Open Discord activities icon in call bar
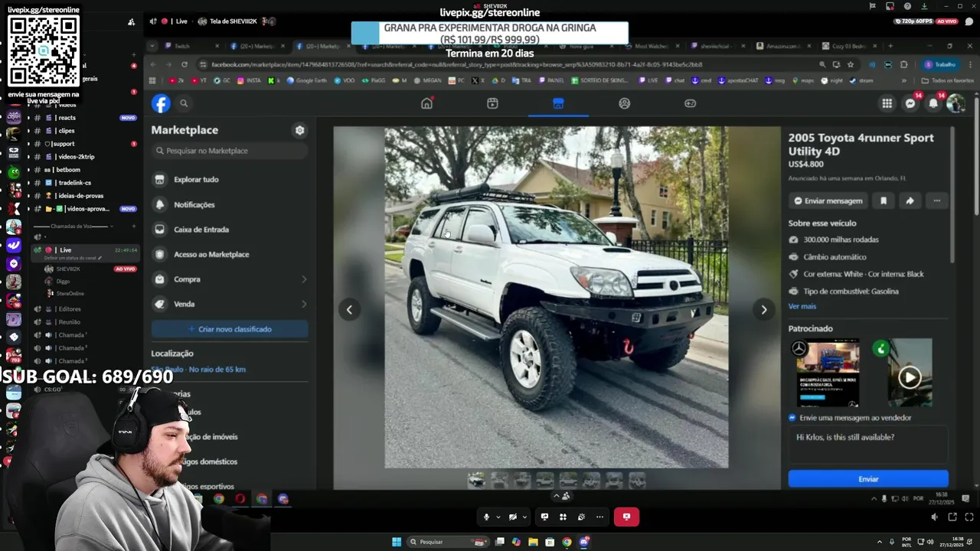Image resolution: width=980 pixels, height=551 pixels. point(563,517)
